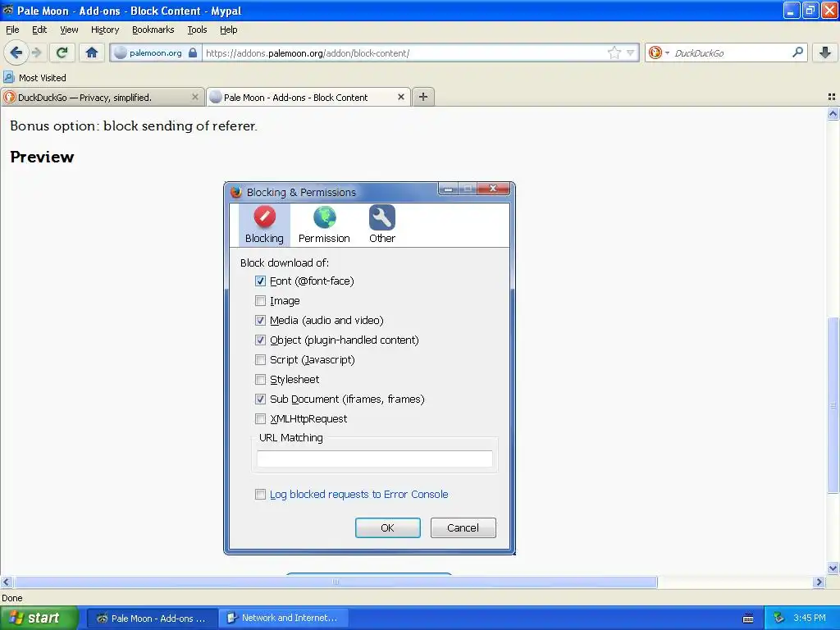
Task: Switch to the Network and Internet taskbar item
Action: pyautogui.click(x=283, y=619)
